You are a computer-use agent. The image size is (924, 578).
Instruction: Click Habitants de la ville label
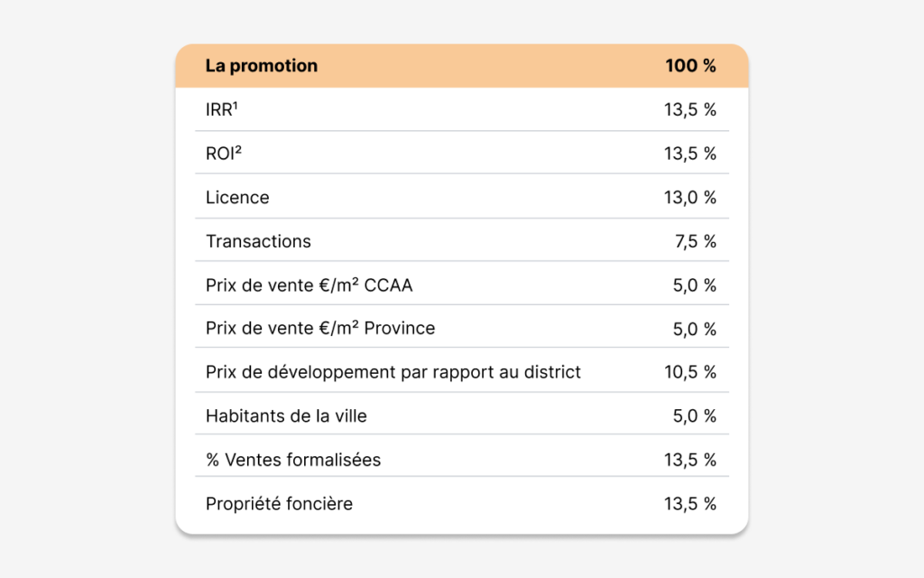tap(286, 415)
